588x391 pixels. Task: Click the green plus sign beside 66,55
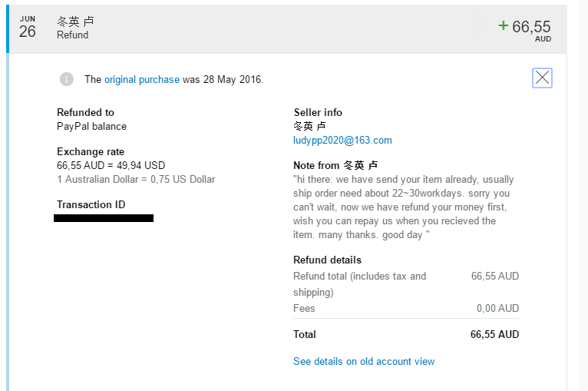503,25
